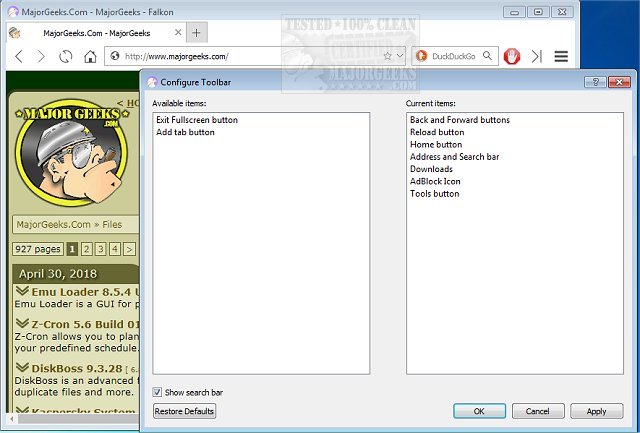Click the magnifier search icon
640x433 pixels.
[487, 56]
